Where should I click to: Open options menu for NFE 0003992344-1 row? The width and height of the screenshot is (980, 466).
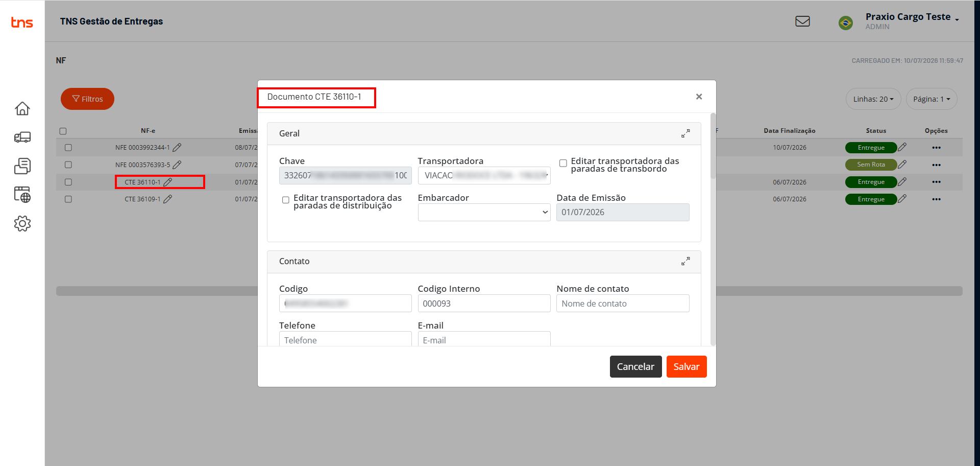936,148
